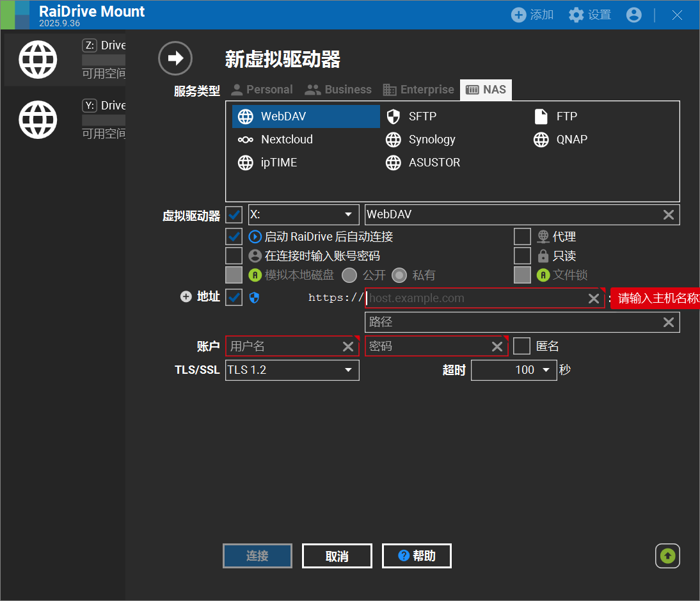Toggle the 只读 read-only checkbox
This screenshot has width=700, height=601.
click(x=522, y=256)
